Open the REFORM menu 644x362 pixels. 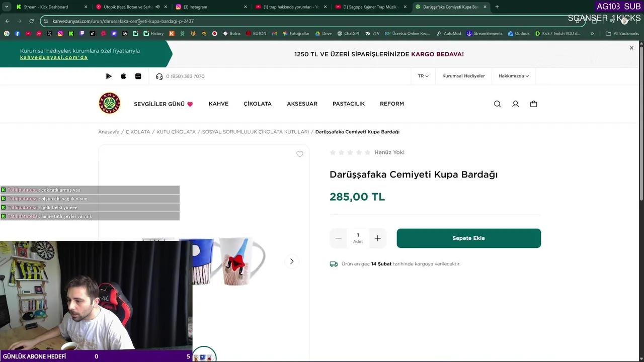[392, 104]
